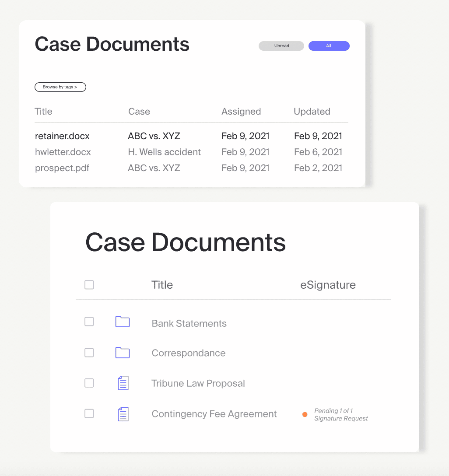Sort documents by the Title column
This screenshot has width=449, height=476.
43,111
